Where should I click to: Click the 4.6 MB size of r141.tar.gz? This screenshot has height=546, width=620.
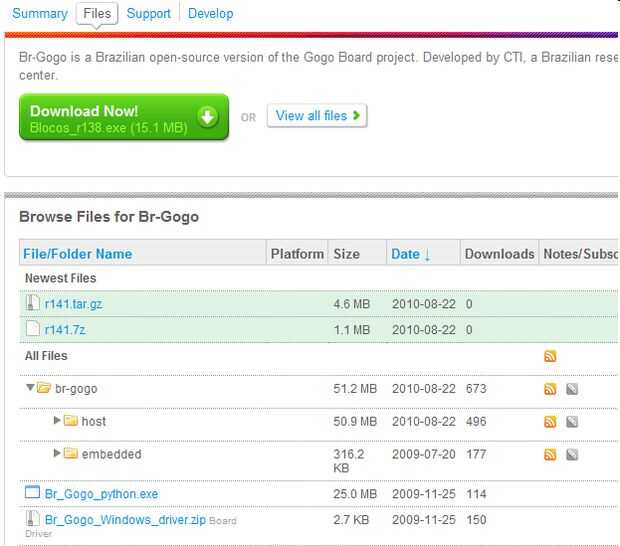click(x=352, y=304)
